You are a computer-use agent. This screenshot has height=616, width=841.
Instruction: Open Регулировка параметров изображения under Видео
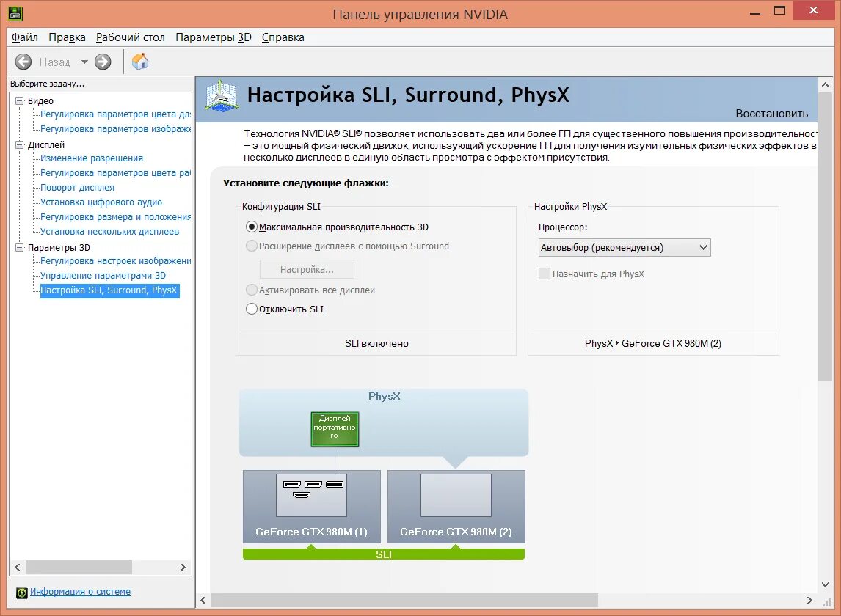pyautogui.click(x=115, y=128)
